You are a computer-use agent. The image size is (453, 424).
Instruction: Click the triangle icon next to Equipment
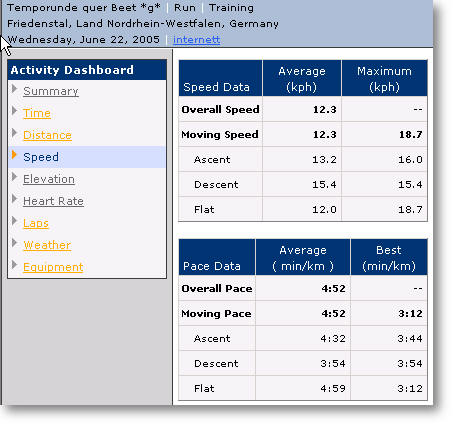(x=14, y=265)
